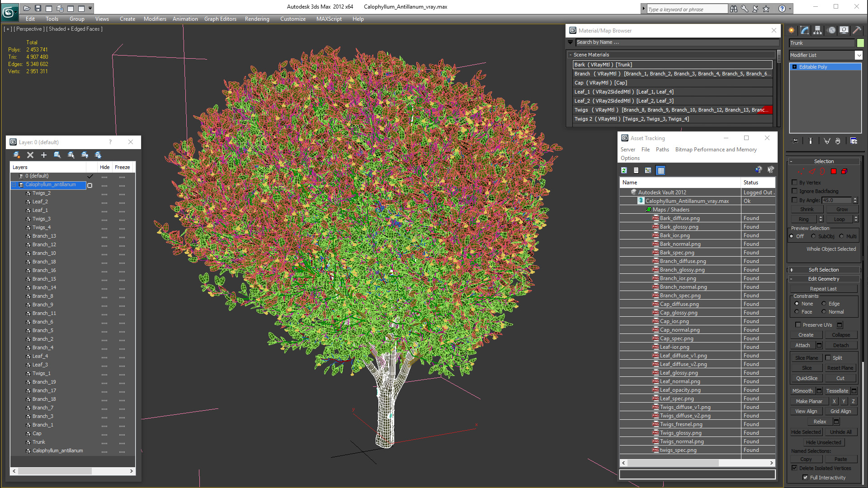
Task: Open quick access toolbar dropdown arrow
Action: (90, 8)
